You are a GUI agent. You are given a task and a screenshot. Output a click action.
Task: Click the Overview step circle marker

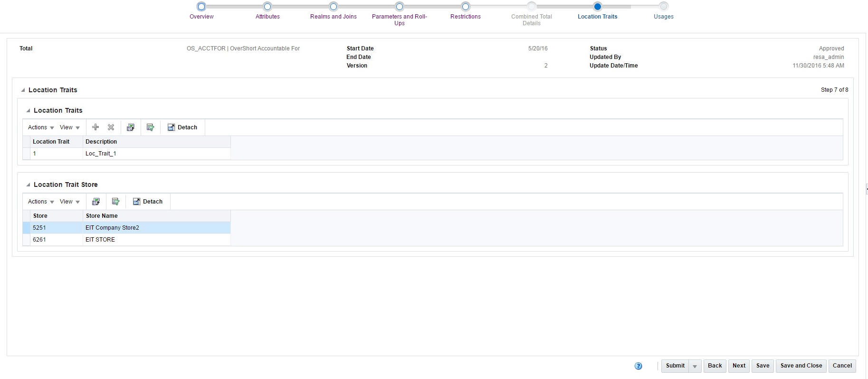pos(201,7)
